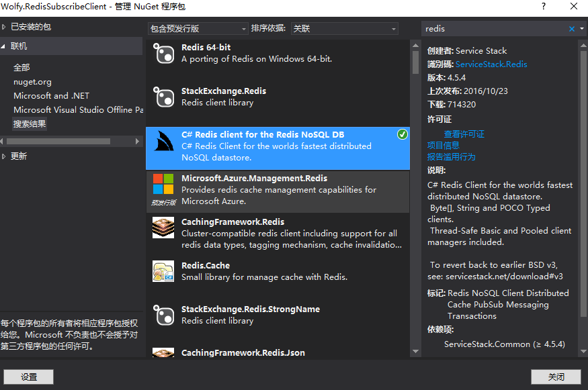Select Microsoft Visual Studio Offline source
This screenshot has height=390, width=588.
(x=78, y=110)
